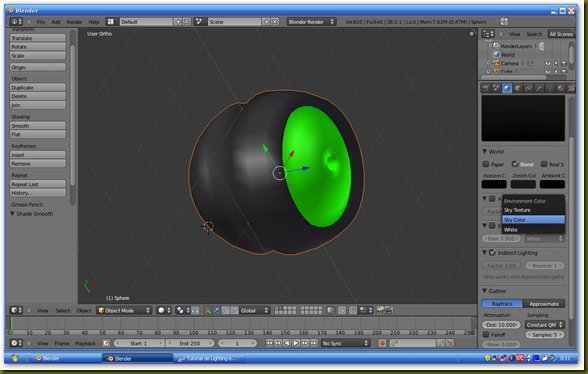The height and width of the screenshot is (374, 588).
Task: Open the Object Data triangle icon
Action: (x=550, y=88)
